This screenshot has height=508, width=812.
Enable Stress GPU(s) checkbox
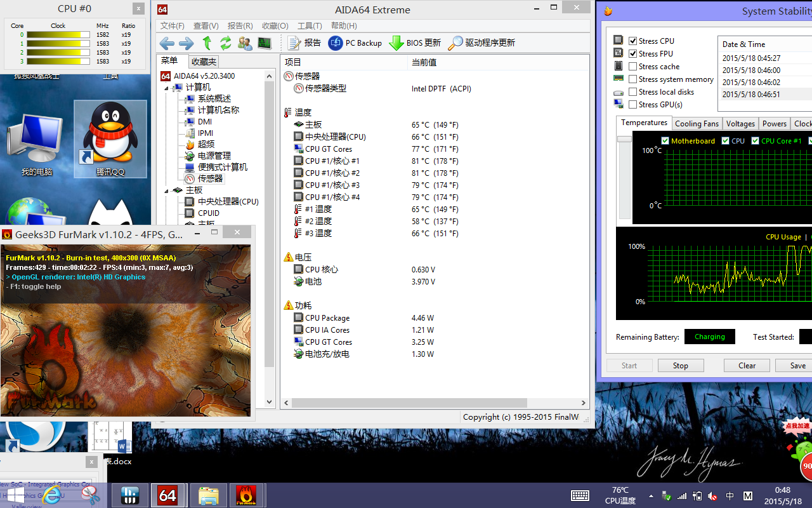pos(632,104)
